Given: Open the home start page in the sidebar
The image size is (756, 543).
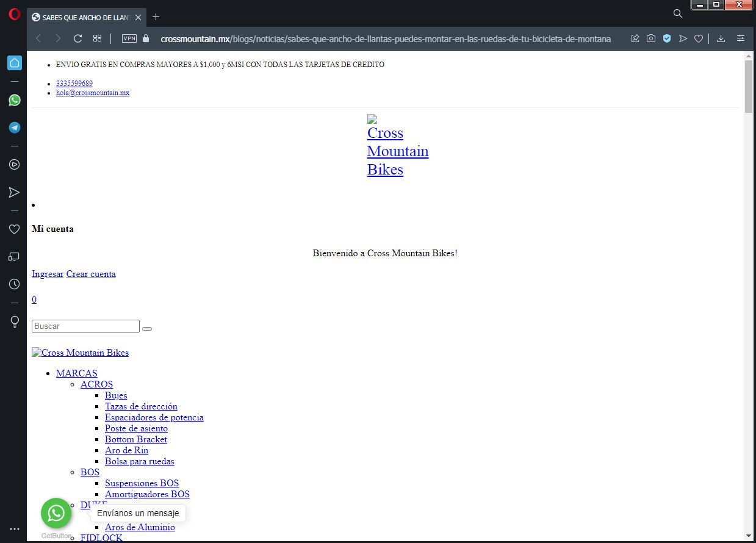Looking at the screenshot, I should pyautogui.click(x=14, y=62).
